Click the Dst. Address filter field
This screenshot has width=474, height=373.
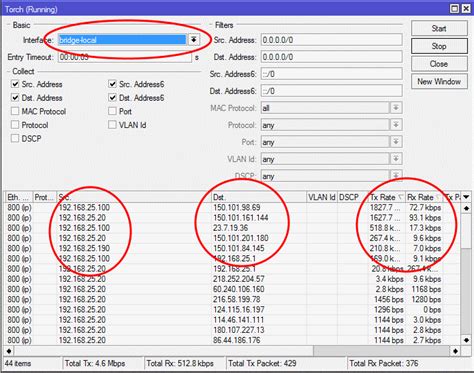[331, 57]
